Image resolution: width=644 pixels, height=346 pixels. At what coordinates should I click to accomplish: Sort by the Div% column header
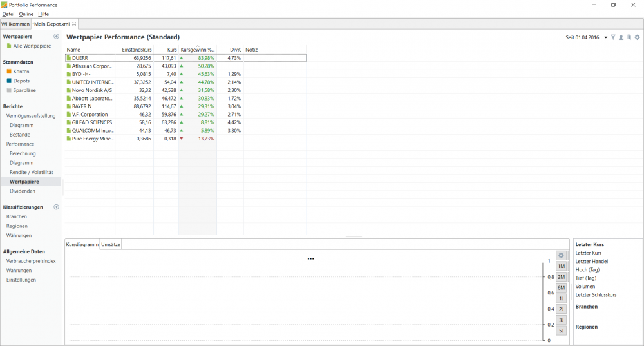click(x=230, y=50)
